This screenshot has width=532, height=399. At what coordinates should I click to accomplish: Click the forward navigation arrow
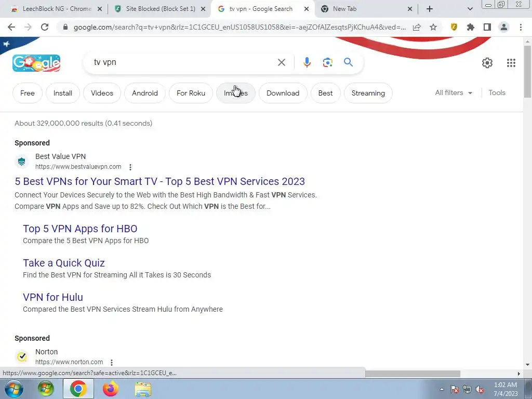click(28, 27)
